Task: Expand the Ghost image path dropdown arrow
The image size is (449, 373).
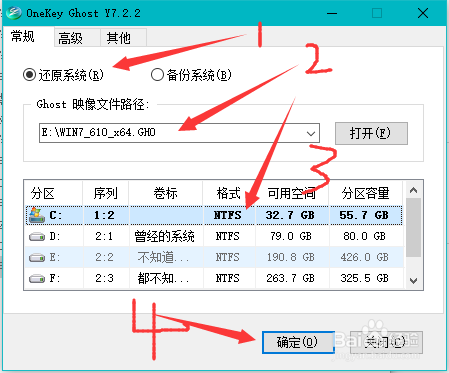Action: [311, 134]
